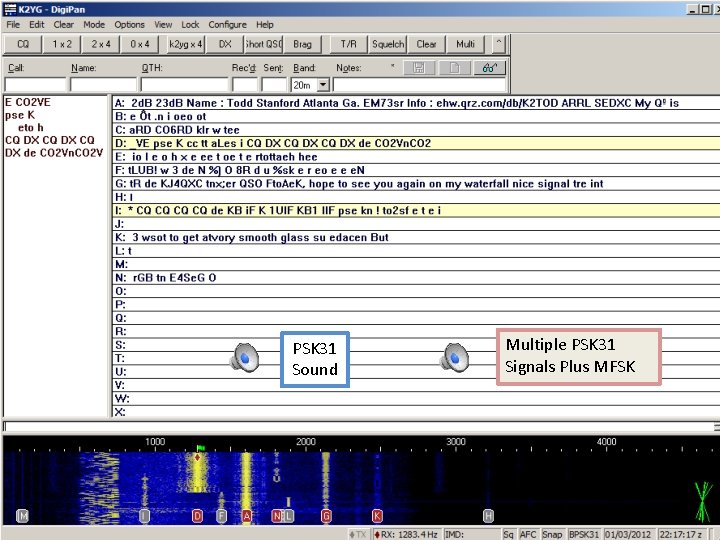Toggle the Squelch toolbar button
This screenshot has width=720, height=540.
click(x=388, y=44)
